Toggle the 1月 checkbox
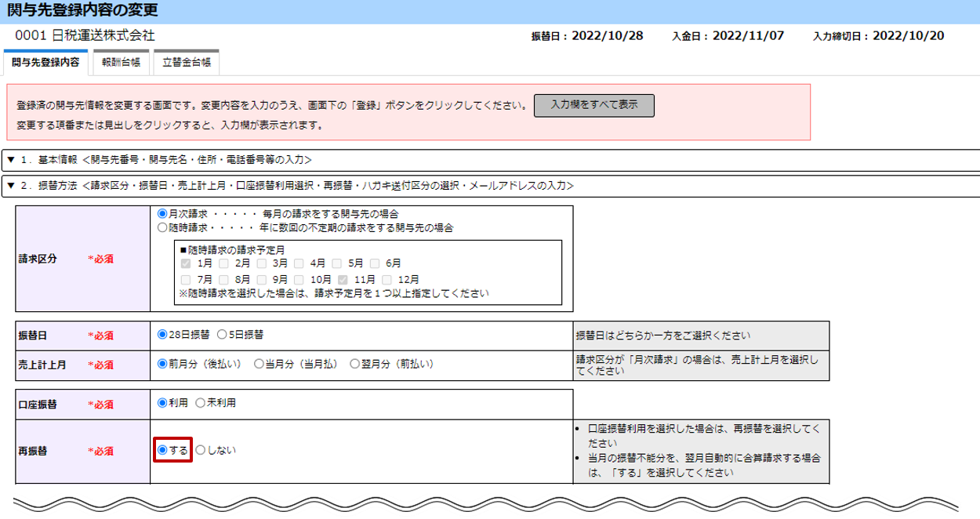The height and width of the screenshot is (519, 980). coord(187,263)
